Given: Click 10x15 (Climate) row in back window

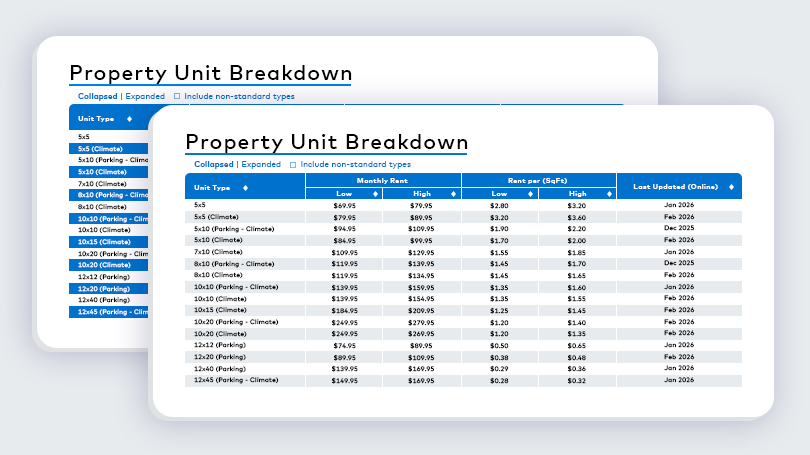Looking at the screenshot, I should click(108, 242).
